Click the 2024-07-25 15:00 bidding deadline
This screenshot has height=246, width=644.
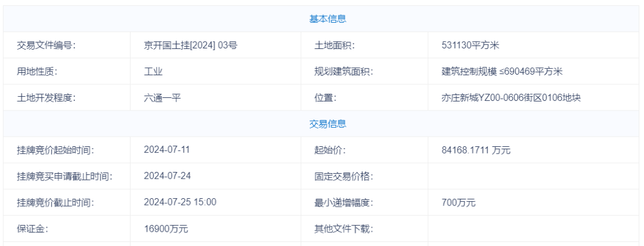point(180,202)
